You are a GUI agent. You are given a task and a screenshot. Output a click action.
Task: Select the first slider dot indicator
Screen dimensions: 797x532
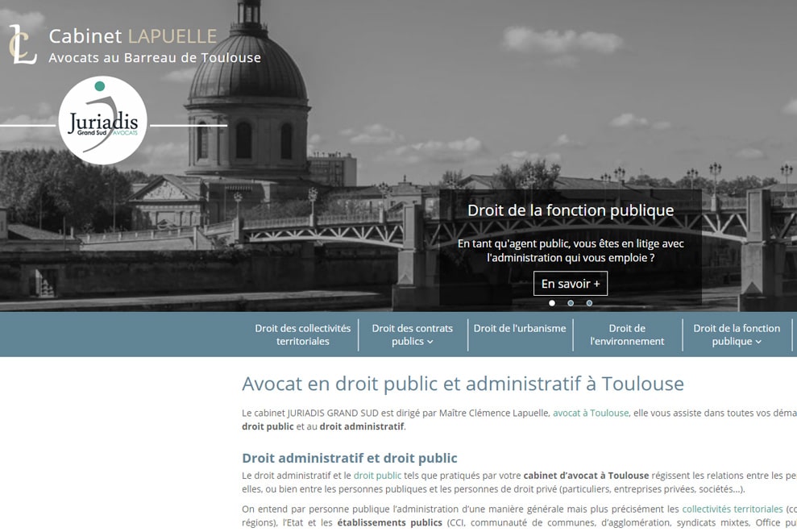coord(552,303)
